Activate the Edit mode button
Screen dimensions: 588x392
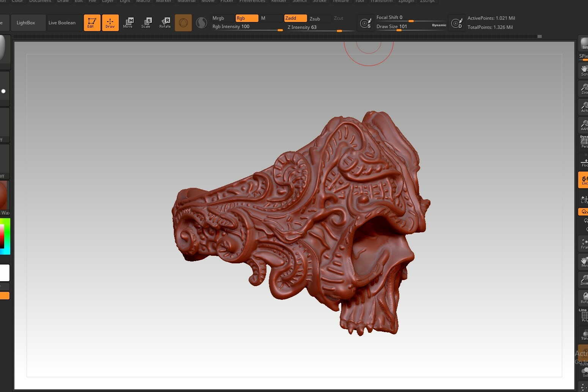point(92,23)
